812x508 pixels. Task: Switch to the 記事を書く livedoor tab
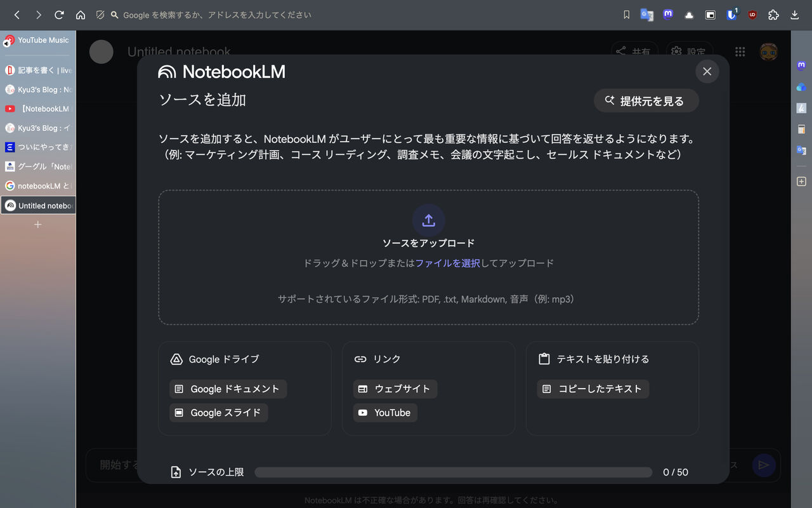38,70
